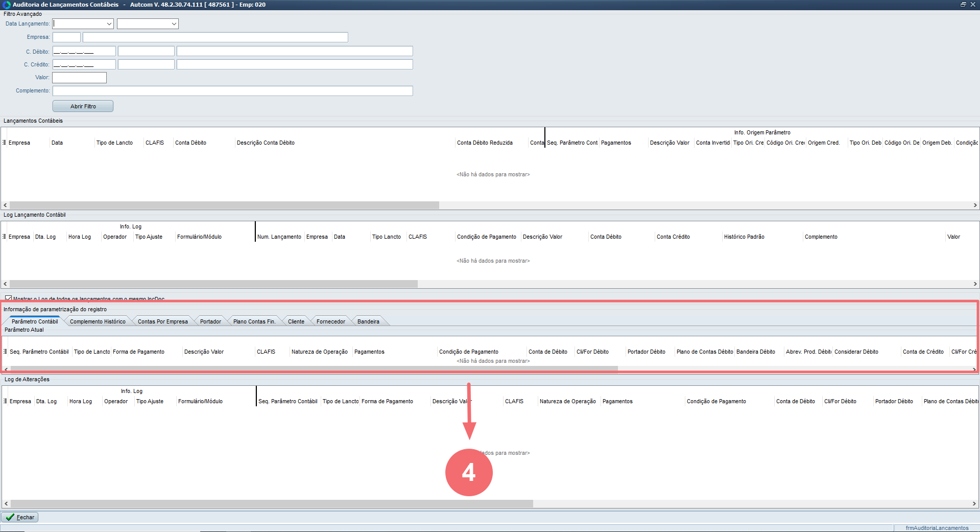Sort by Tipo de Lancto column in Lançamentos Contábeis

pos(114,143)
